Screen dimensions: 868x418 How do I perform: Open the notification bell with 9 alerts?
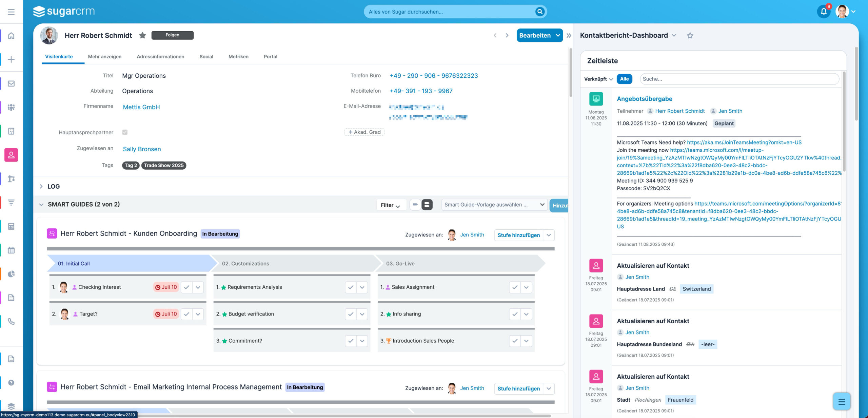coord(824,12)
